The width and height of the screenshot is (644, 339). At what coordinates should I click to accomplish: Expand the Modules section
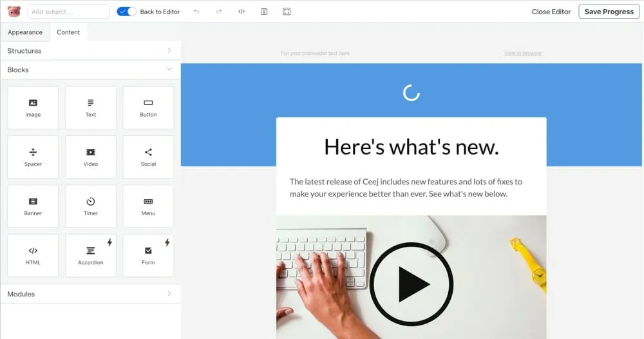click(x=90, y=294)
